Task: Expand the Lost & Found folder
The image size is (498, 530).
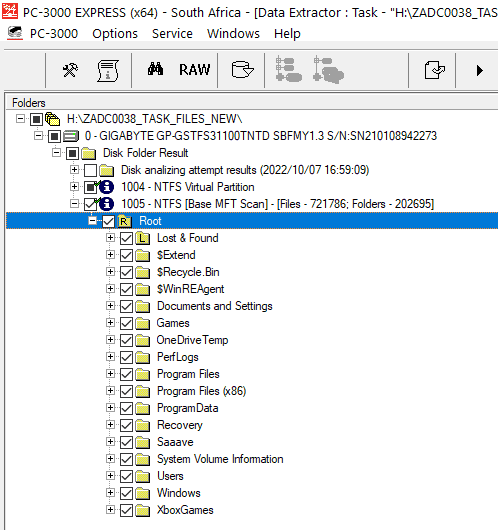Action: [x=110, y=238]
